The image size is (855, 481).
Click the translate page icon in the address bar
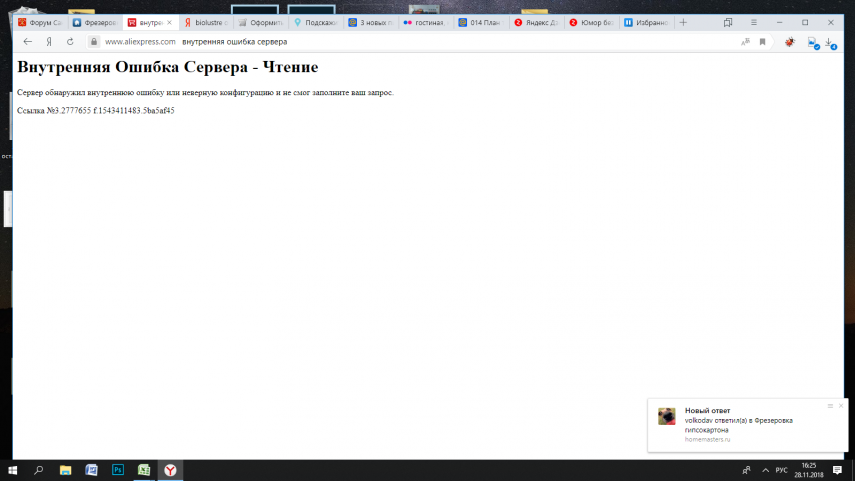tap(745, 42)
